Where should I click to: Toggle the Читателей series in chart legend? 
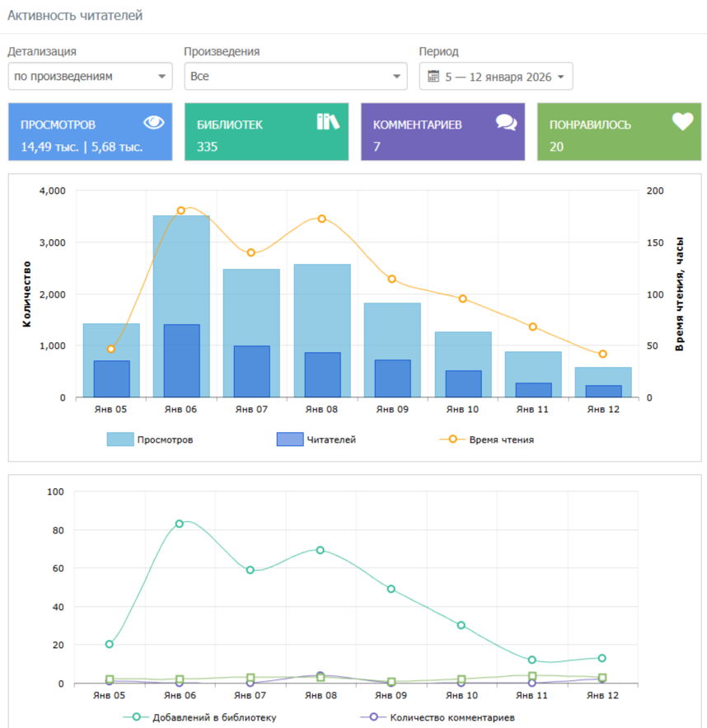[x=316, y=440]
